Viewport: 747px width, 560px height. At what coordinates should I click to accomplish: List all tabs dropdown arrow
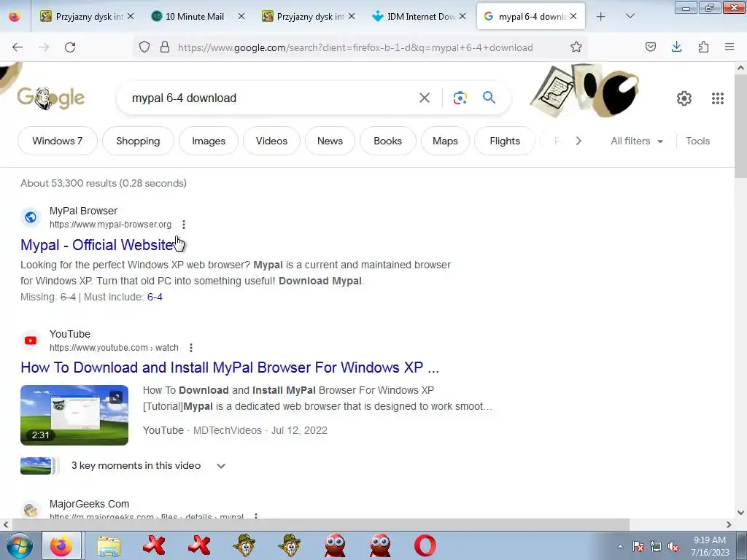point(630,17)
